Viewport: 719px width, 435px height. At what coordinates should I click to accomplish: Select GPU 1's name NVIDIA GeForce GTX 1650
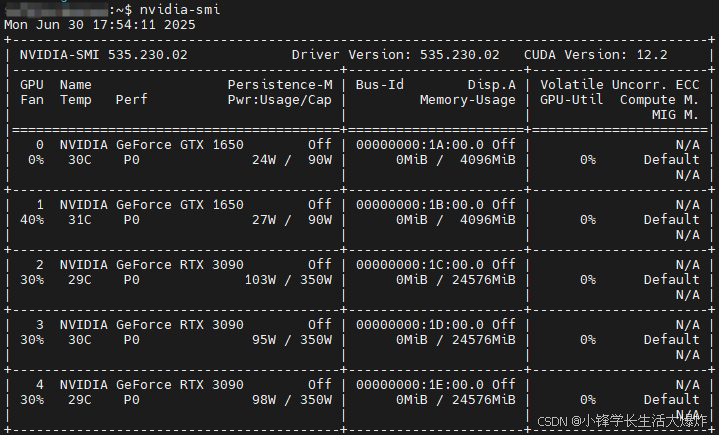tap(152, 205)
